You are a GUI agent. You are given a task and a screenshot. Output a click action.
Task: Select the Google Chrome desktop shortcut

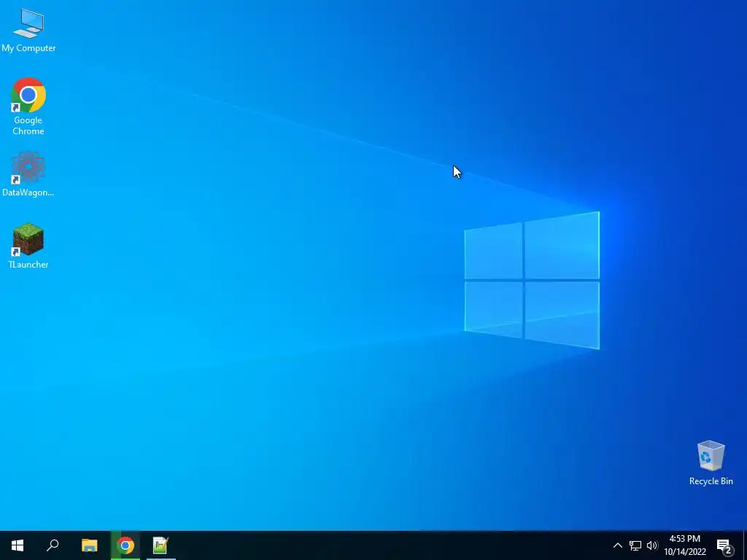click(x=28, y=106)
